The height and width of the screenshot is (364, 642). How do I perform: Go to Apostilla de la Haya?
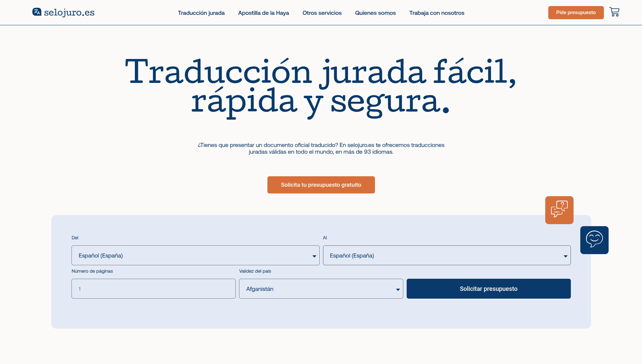pos(263,13)
